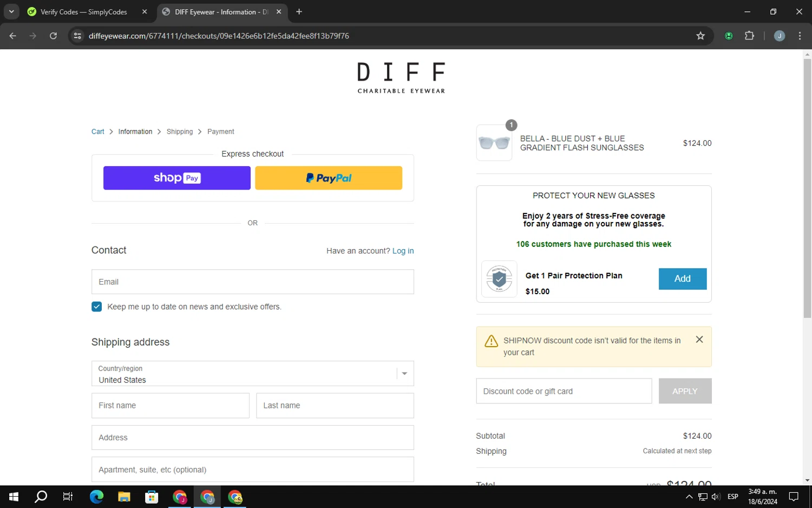Click the First name field

click(171, 406)
